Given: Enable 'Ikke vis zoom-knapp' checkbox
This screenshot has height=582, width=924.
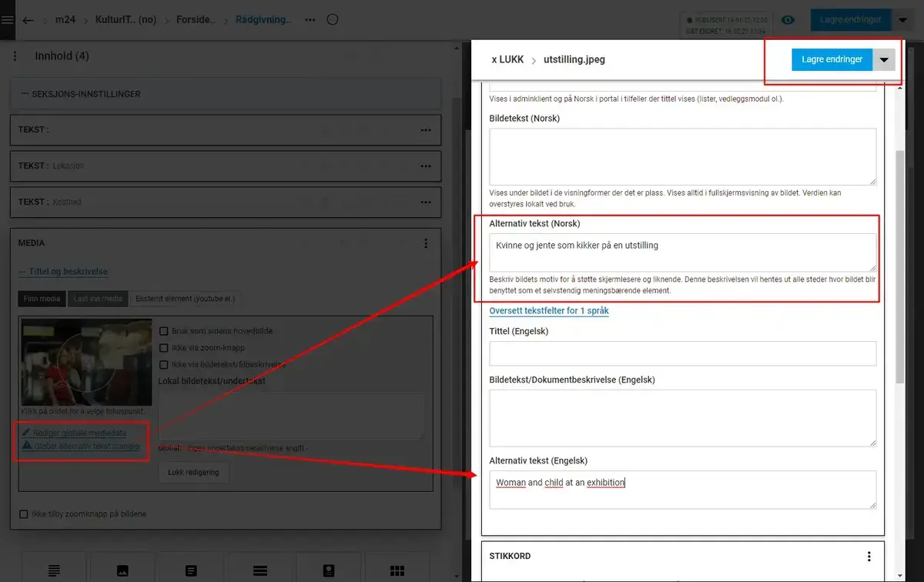Looking at the screenshot, I should [163, 348].
